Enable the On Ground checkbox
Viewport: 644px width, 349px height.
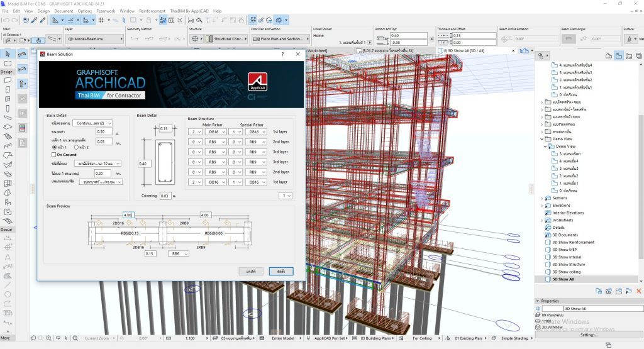click(54, 155)
